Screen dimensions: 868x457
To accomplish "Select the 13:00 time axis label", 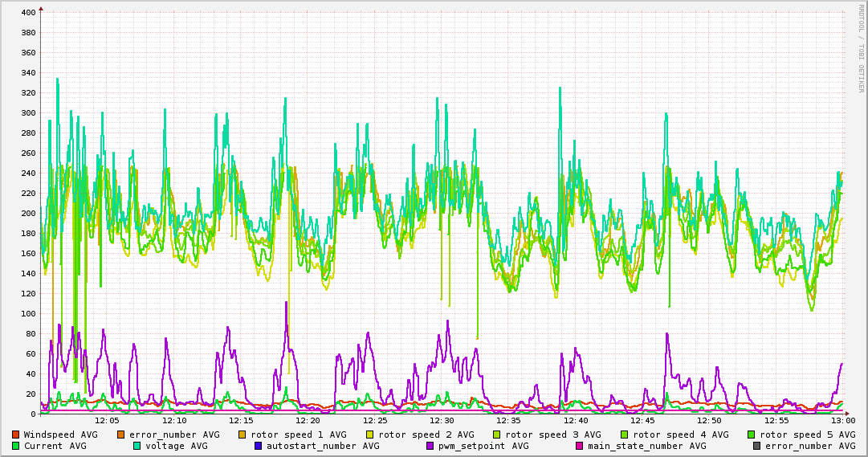I will pyautogui.click(x=842, y=420).
